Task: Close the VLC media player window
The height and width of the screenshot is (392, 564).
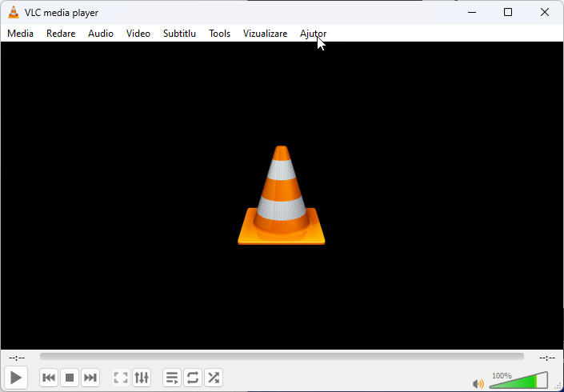Action: point(545,12)
